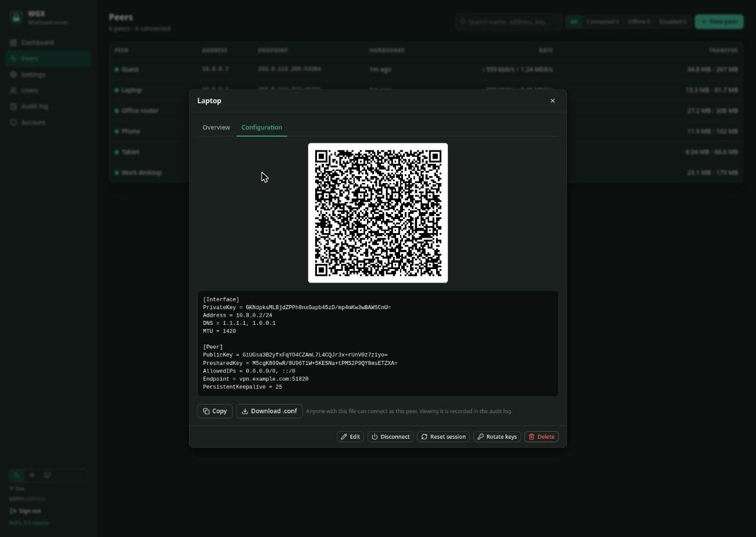Select the light theme sun icon

click(x=32, y=475)
